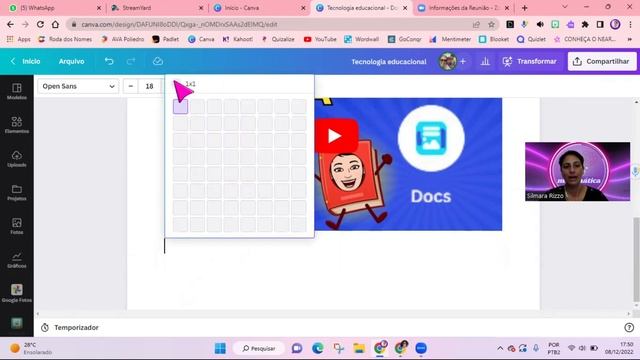
Task: Switch to the Início - Canva tab
Action: point(259,8)
